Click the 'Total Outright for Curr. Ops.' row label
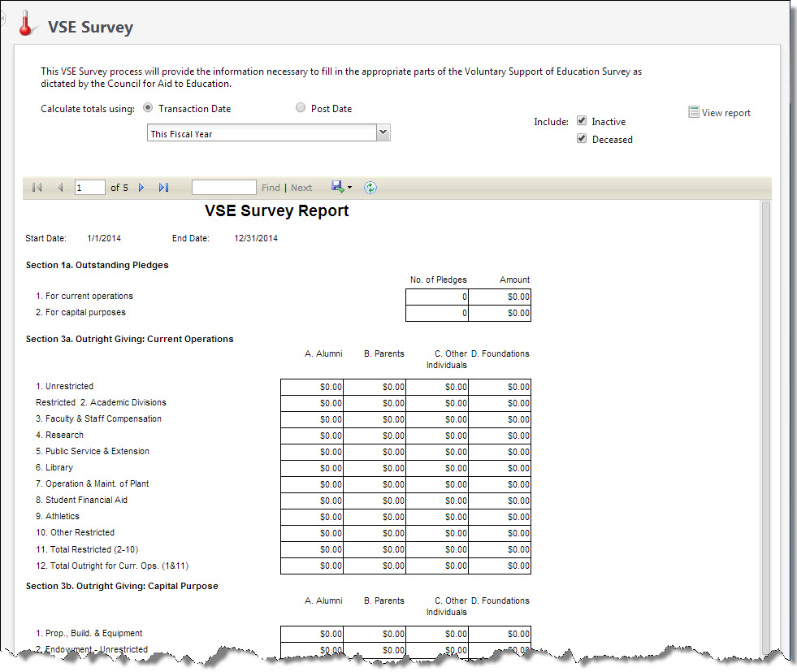 point(112,566)
